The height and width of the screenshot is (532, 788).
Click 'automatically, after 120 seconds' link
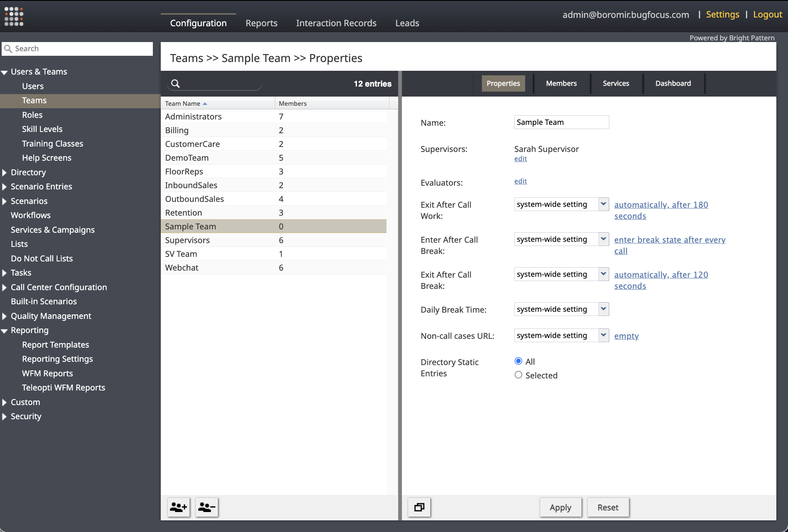coord(661,280)
